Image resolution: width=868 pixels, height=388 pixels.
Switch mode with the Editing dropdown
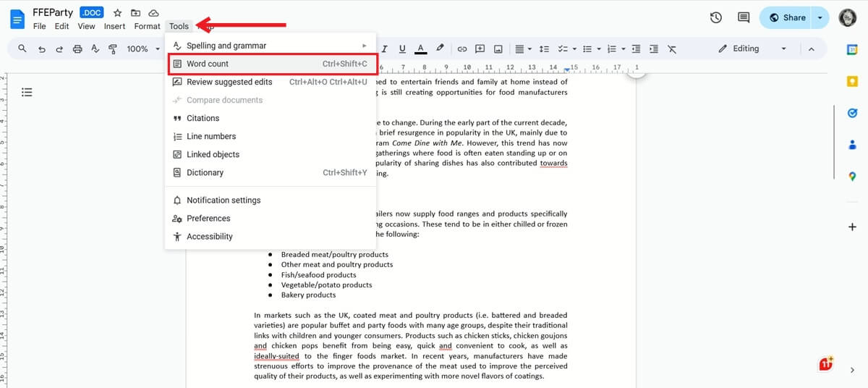click(x=752, y=48)
